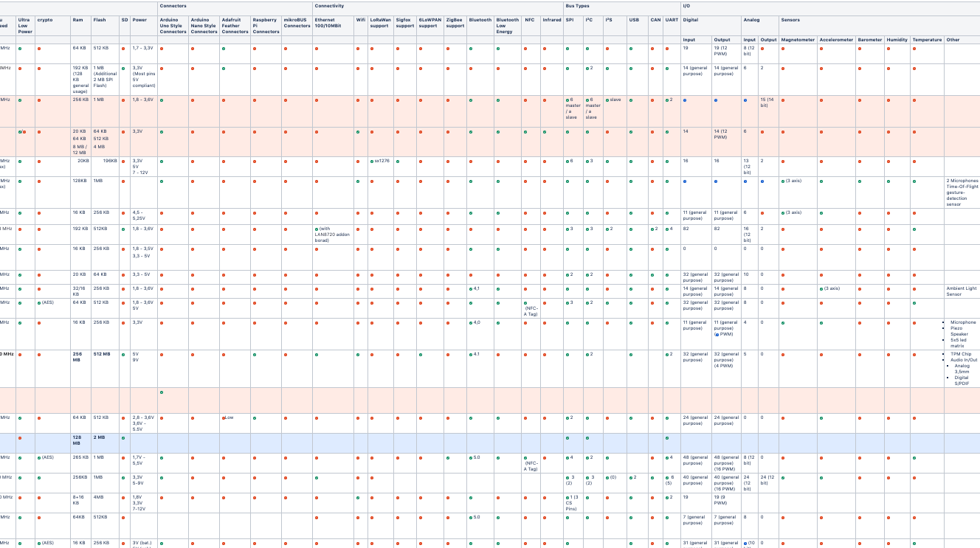The width and height of the screenshot is (980, 548).
Task: Click the Magnetometer column header
Action: (798, 40)
